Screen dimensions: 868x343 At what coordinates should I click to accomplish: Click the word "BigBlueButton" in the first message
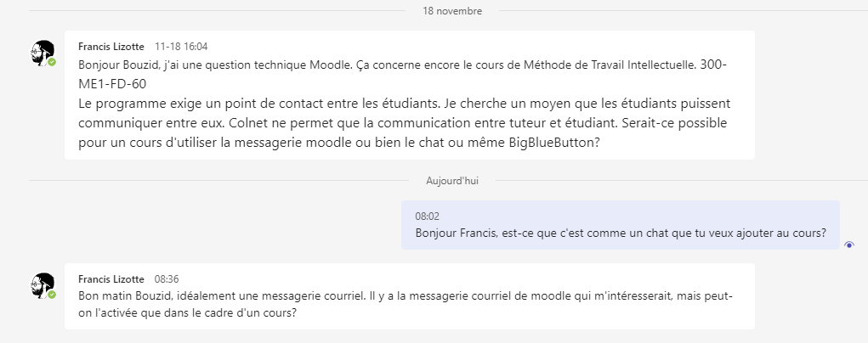[550, 142]
